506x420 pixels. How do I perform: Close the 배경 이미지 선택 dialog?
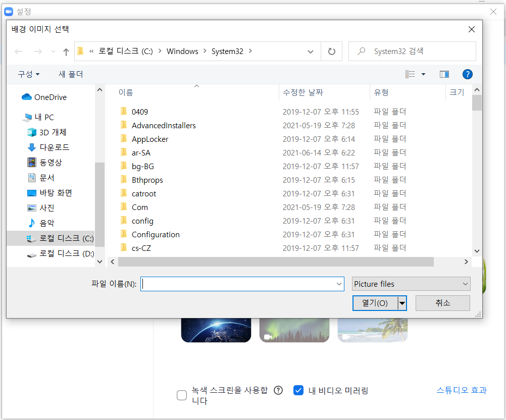[x=472, y=29]
